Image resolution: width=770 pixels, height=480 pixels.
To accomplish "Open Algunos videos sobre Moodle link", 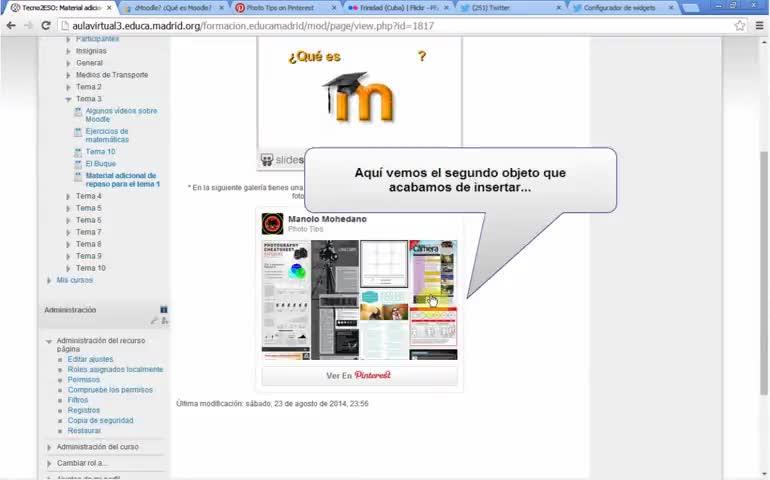I will pyautogui.click(x=121, y=115).
